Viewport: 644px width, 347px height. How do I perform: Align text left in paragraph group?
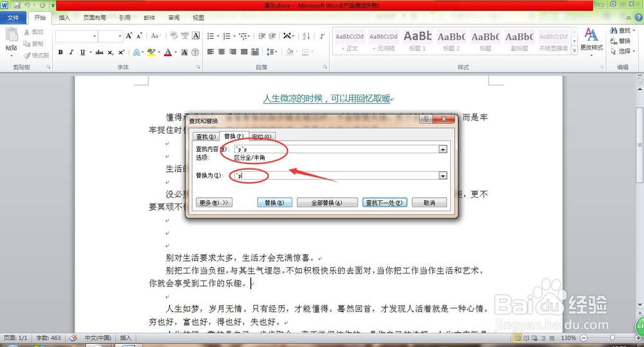coord(211,52)
